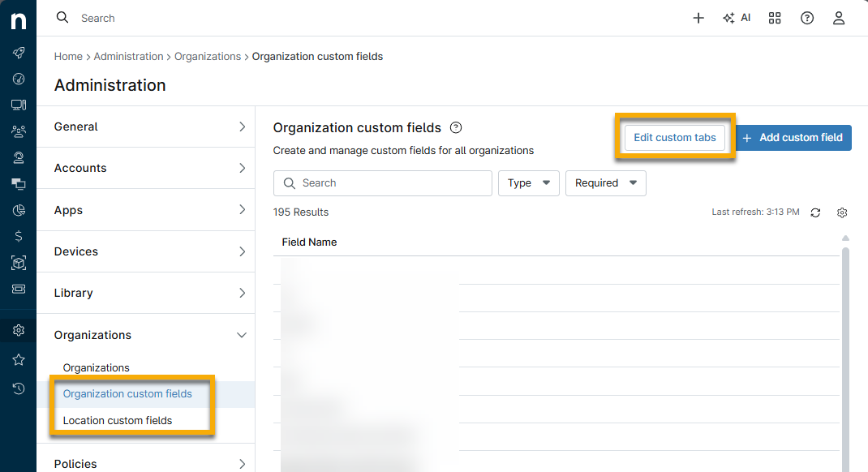Open the Reporting pie chart icon

tap(18, 210)
